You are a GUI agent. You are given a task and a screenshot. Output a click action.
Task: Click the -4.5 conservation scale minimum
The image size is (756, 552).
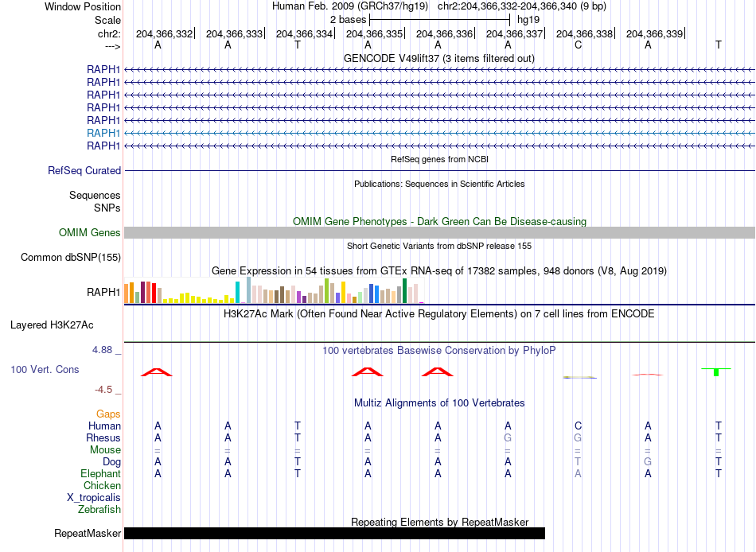tap(103, 390)
